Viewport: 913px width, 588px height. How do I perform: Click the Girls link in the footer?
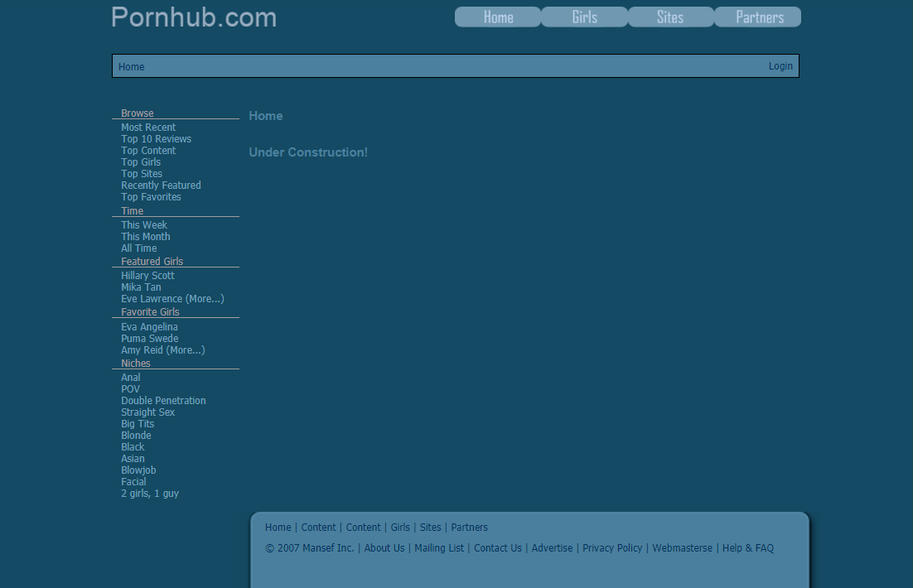coord(400,528)
